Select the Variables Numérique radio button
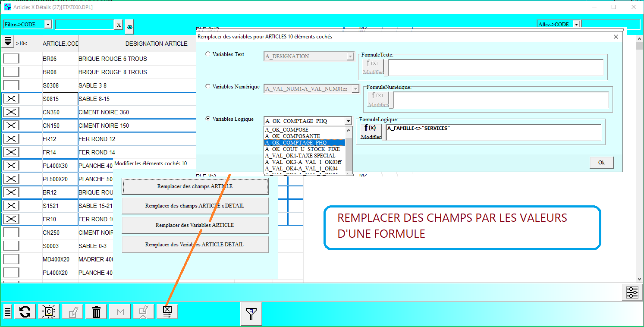Viewport: 644px width, 327px height. pos(208,87)
